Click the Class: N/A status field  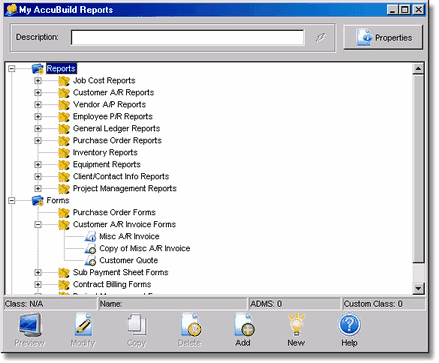coord(50,304)
